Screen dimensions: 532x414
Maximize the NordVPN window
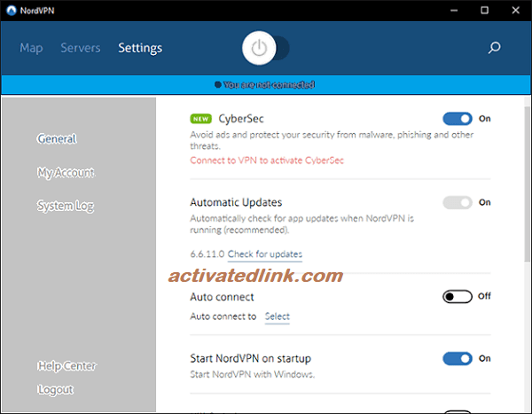tap(484, 11)
